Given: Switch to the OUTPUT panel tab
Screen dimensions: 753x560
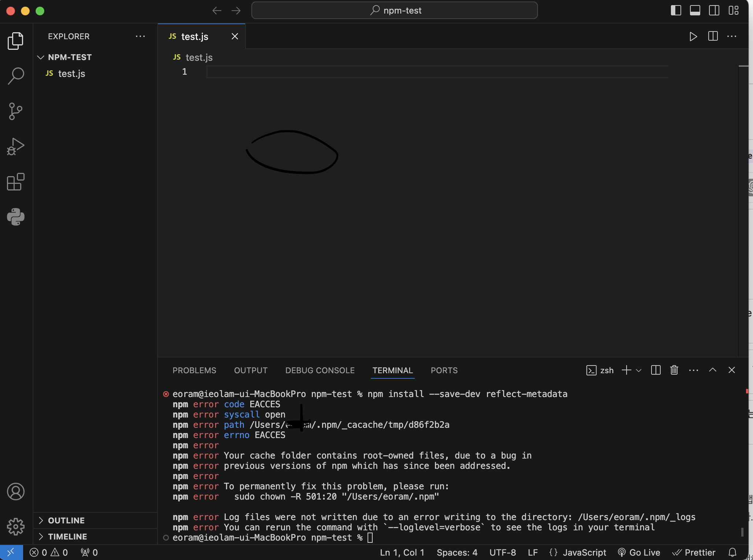Looking at the screenshot, I should point(251,370).
